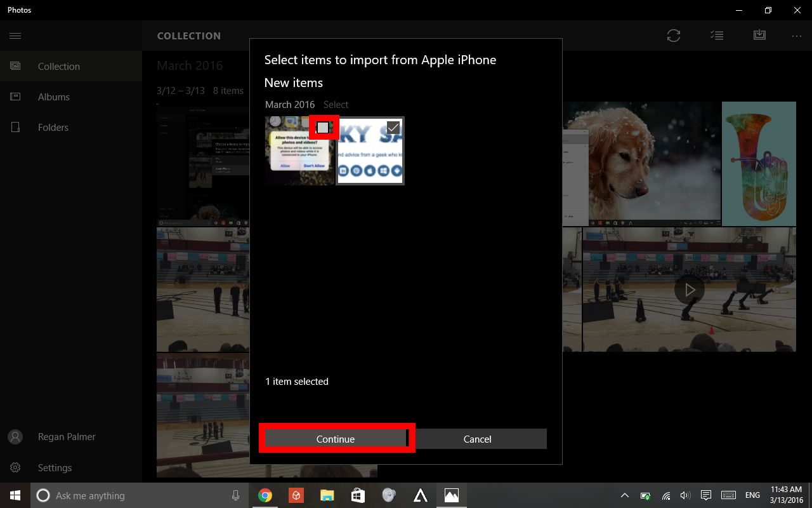This screenshot has height=508, width=812.
Task: Open Regan Palmer account entry
Action: [71, 437]
